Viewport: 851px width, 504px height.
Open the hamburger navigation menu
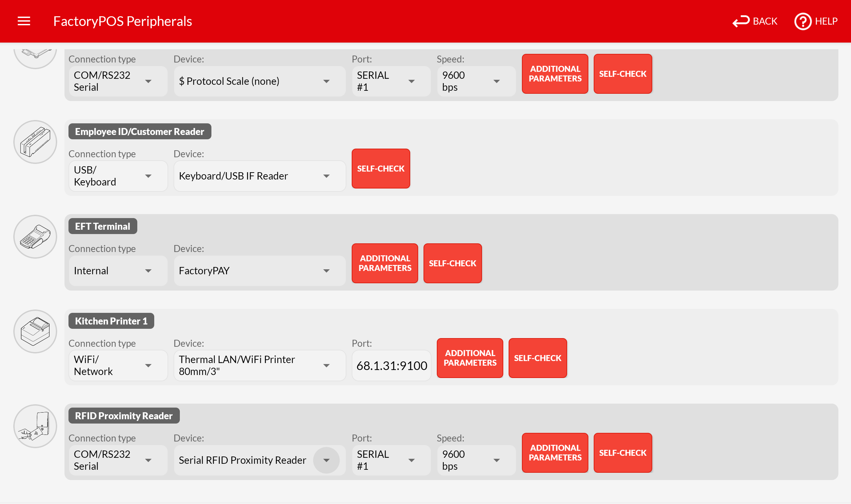point(24,21)
